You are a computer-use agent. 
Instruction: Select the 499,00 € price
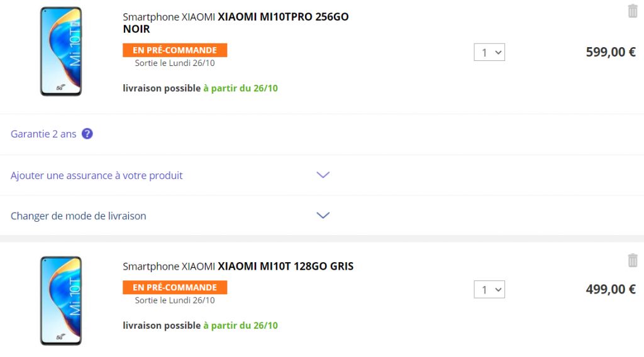click(611, 289)
